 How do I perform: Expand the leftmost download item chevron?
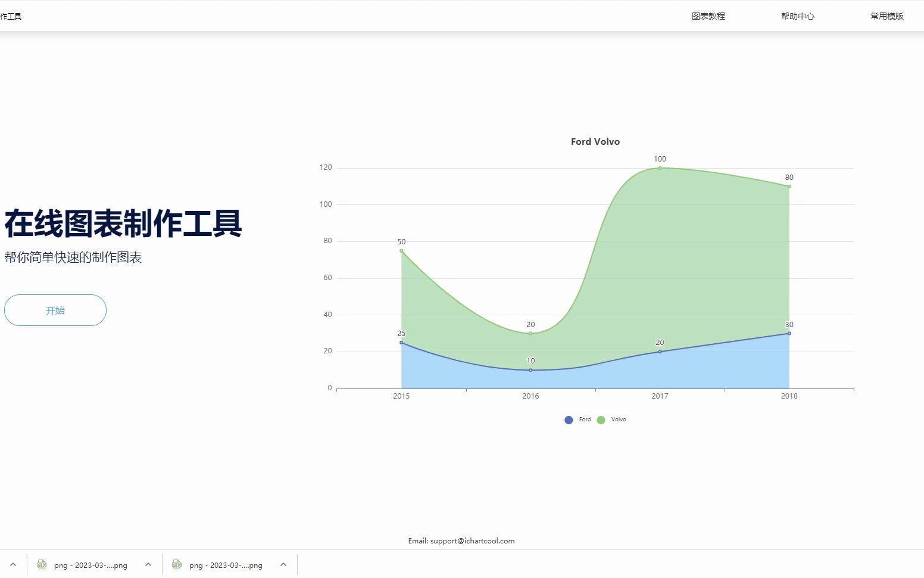[13, 564]
